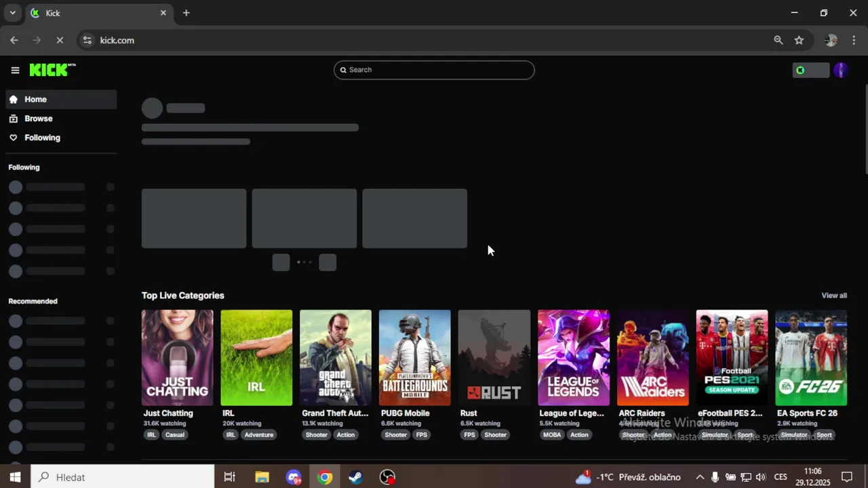Open the IRL category cover image
The width and height of the screenshot is (868, 488).
tap(256, 358)
